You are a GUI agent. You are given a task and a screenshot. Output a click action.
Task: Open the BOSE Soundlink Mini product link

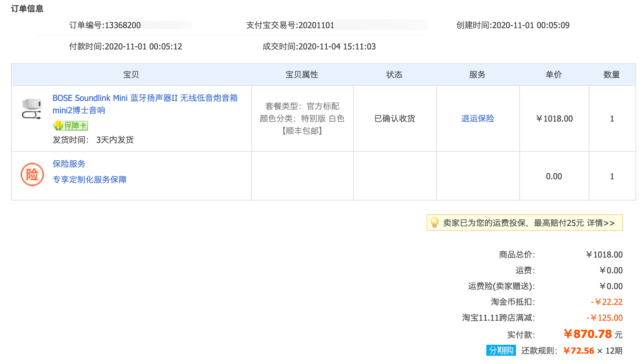145,98
